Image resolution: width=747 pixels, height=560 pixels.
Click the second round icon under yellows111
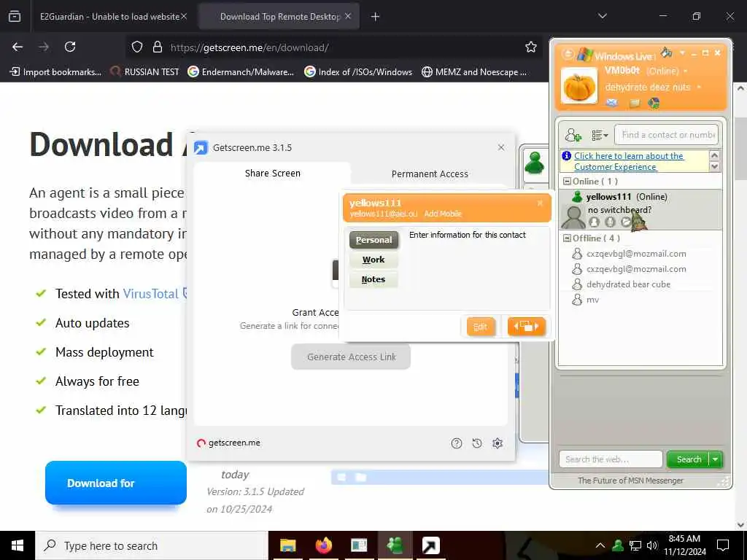[x=610, y=222]
